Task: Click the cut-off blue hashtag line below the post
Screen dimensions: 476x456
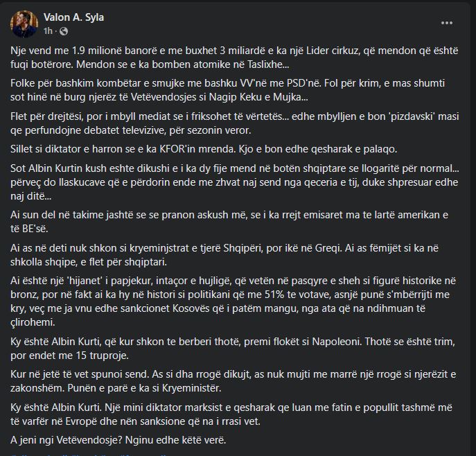Action: click(89, 455)
